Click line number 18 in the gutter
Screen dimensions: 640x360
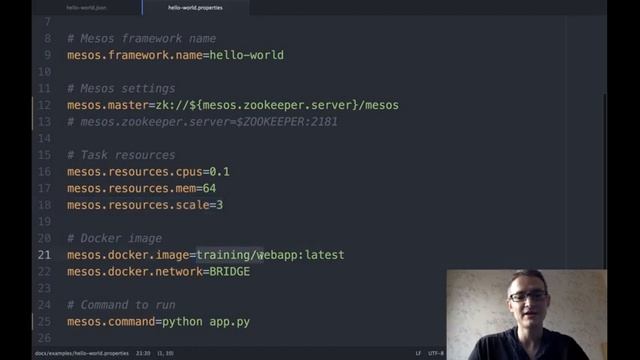(44, 205)
